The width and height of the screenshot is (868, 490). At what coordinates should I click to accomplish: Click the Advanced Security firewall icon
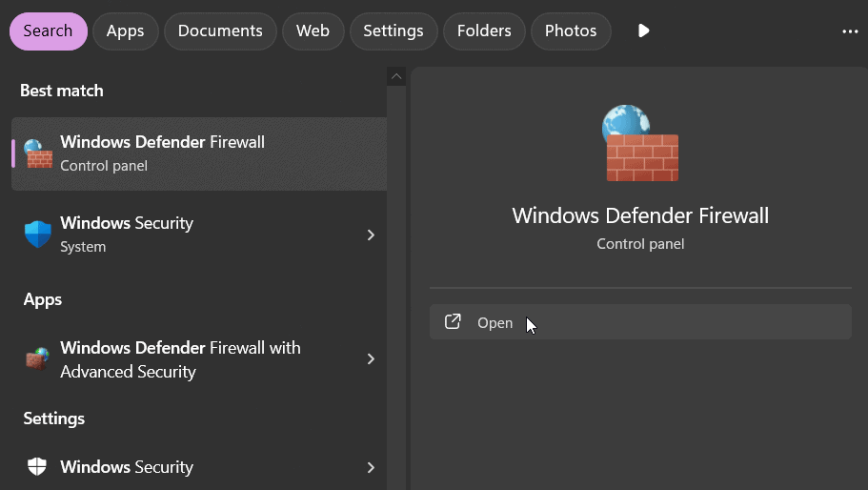coord(38,358)
